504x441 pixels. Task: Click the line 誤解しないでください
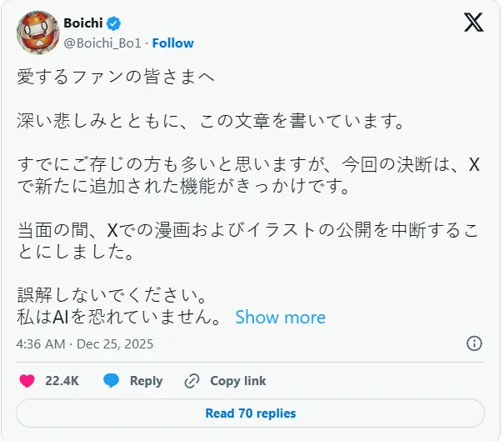click(111, 295)
